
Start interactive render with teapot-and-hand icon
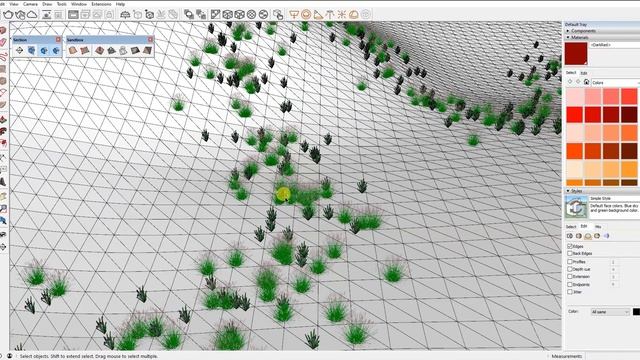click(x=20, y=15)
